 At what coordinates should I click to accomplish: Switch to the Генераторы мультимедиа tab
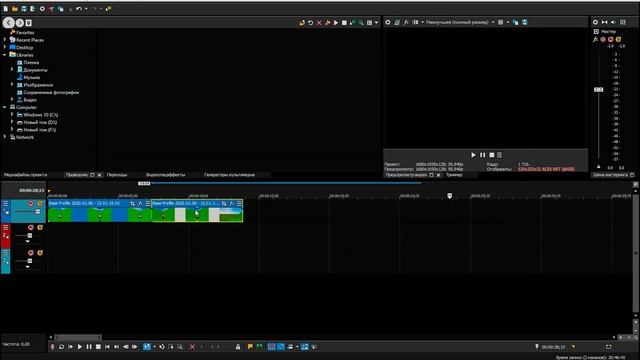229,175
